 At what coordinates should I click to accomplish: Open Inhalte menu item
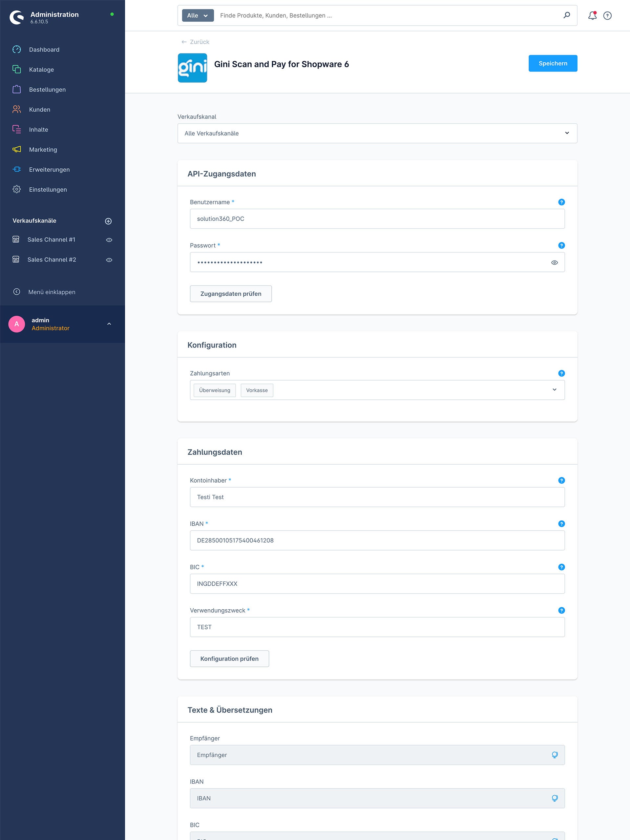point(38,130)
